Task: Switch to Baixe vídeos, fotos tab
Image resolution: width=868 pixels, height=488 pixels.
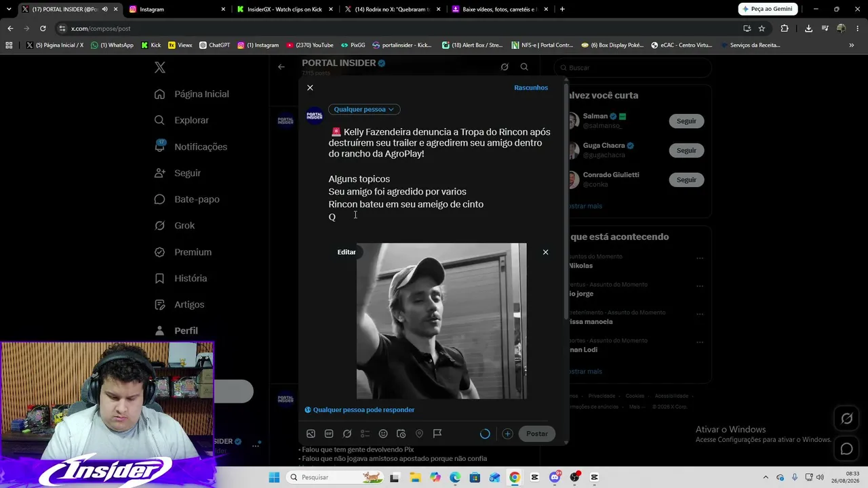Action: pos(500,9)
